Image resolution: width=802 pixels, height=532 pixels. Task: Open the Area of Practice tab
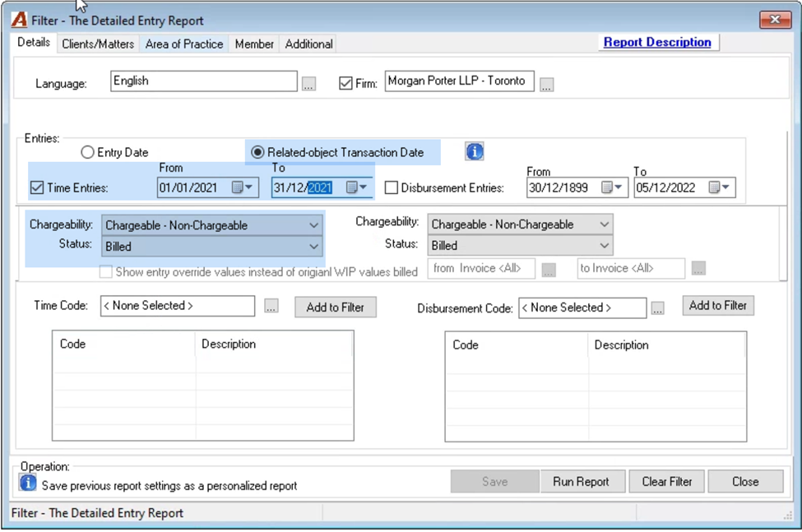pyautogui.click(x=184, y=44)
